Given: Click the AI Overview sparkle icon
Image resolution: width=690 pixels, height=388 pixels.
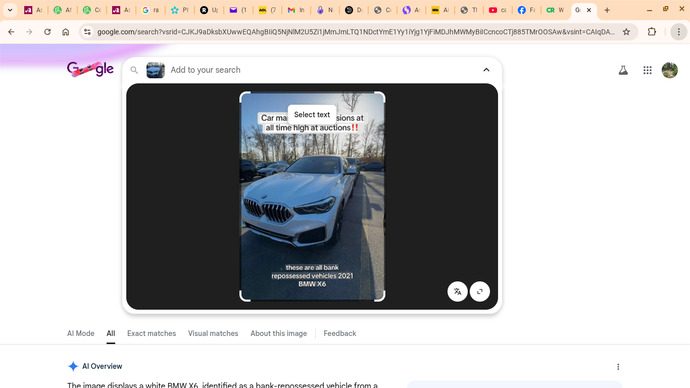Looking at the screenshot, I should (73, 366).
